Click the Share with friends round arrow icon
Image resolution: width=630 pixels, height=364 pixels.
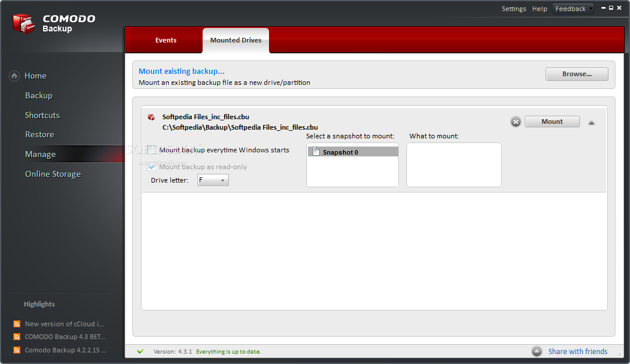coord(537,352)
